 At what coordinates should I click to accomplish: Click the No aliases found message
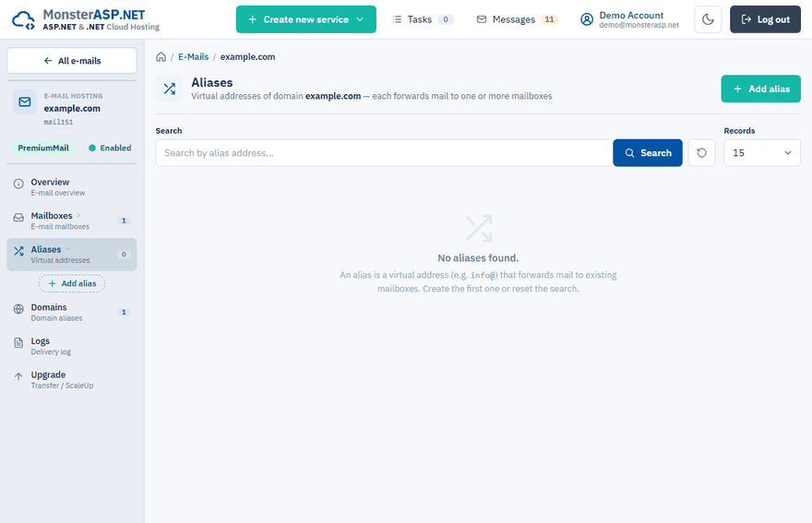[x=478, y=258]
